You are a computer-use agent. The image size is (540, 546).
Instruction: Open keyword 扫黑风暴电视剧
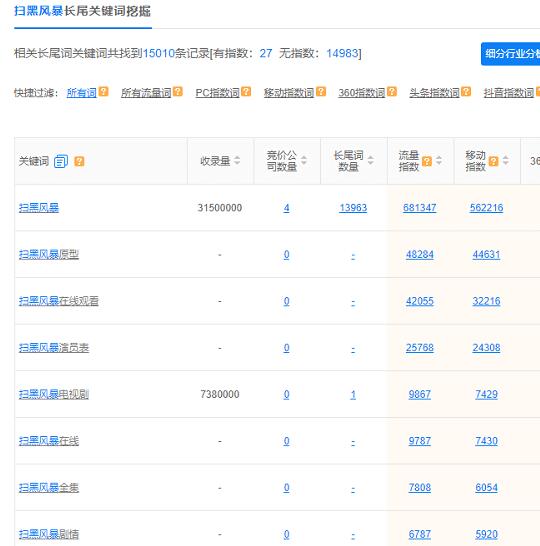point(54,395)
